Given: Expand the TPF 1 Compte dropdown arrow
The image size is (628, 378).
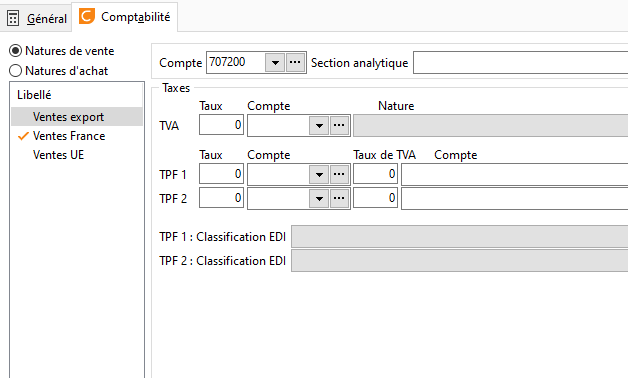Looking at the screenshot, I should pos(319,175).
